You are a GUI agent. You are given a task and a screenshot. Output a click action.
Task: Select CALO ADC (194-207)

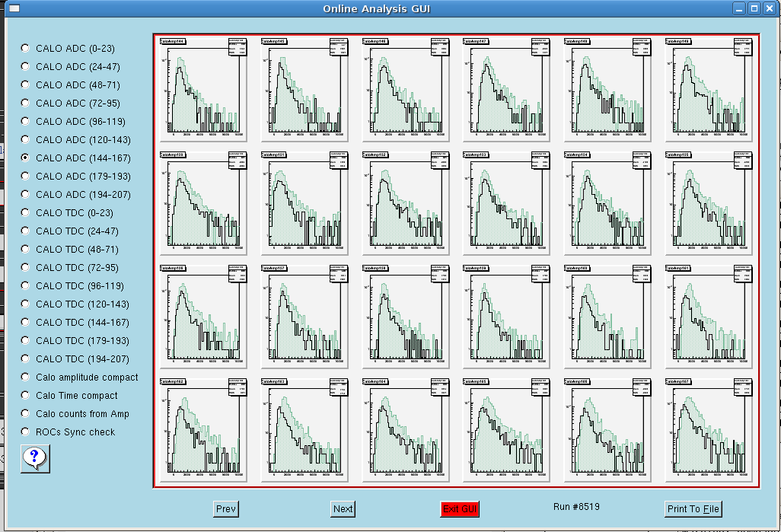click(x=25, y=194)
